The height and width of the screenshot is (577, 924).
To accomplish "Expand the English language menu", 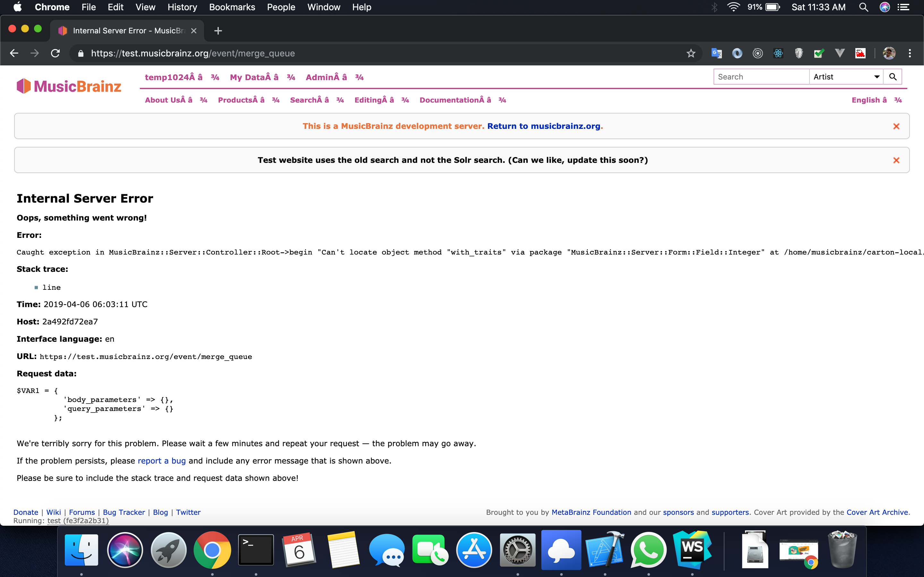I will 876,100.
